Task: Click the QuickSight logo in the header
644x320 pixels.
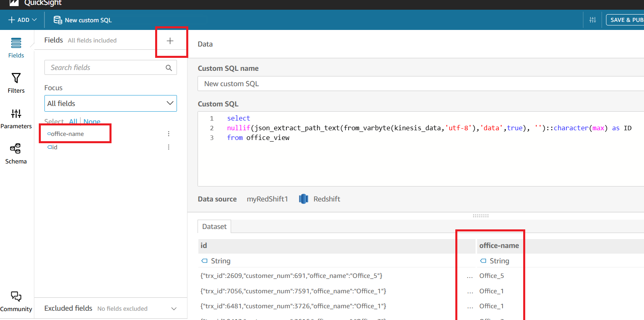Action: pos(14,3)
